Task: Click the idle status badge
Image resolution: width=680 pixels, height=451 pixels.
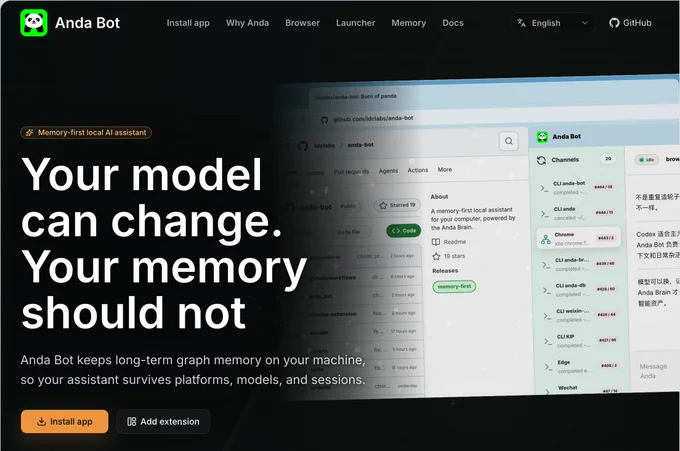Action: (x=647, y=160)
